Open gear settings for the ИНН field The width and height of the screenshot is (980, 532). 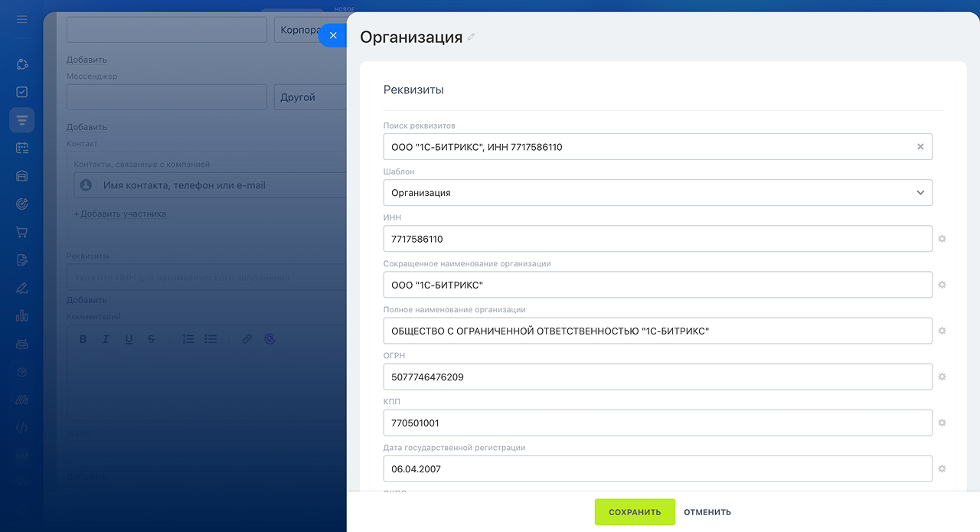942,239
